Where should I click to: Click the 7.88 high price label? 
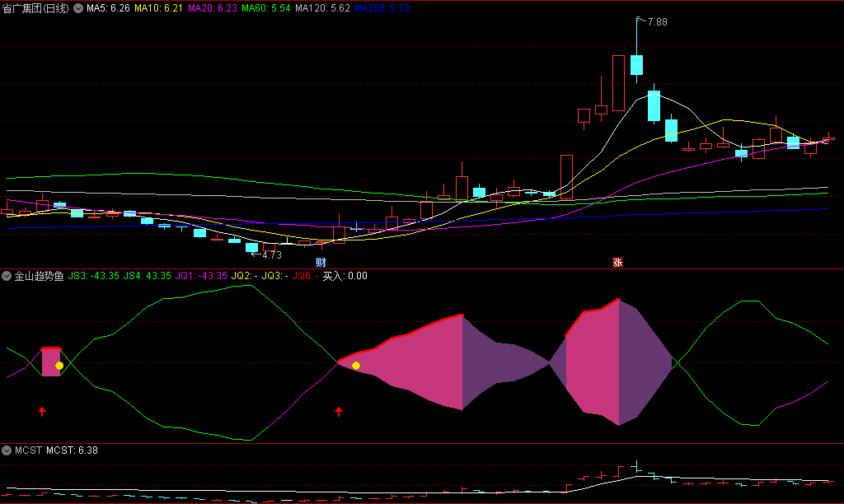click(x=657, y=22)
